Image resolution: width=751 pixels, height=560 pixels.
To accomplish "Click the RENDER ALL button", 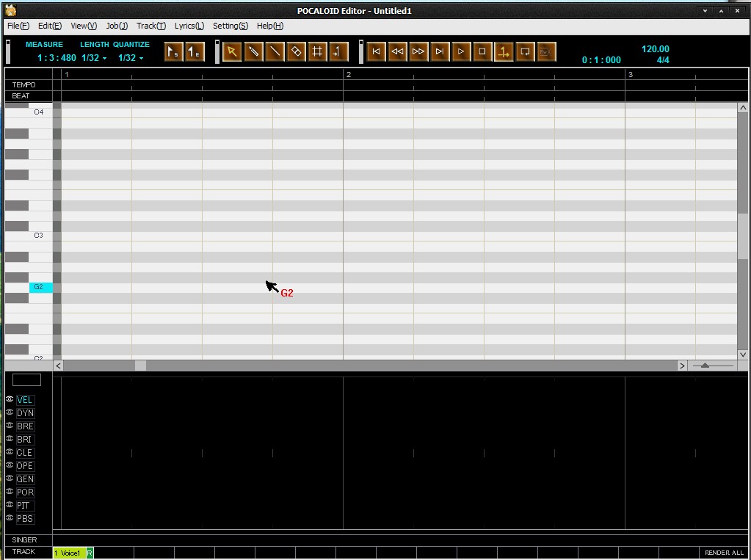I will tap(724, 553).
